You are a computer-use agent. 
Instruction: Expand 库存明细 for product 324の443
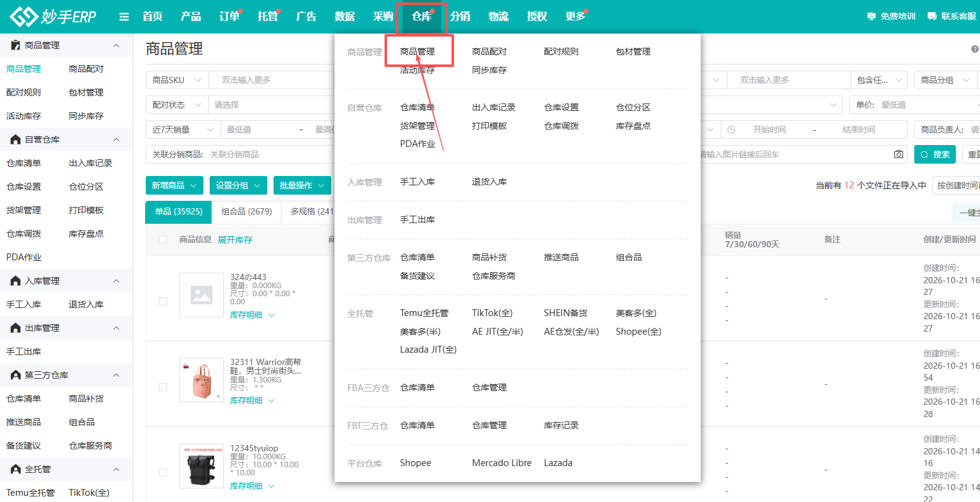[x=252, y=315]
